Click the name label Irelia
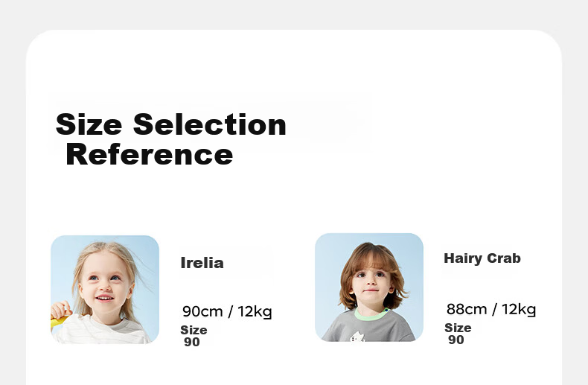588x385 pixels. pos(202,263)
